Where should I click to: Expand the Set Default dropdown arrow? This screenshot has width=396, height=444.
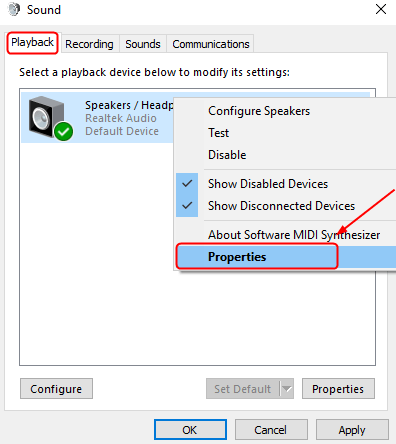[287, 389]
